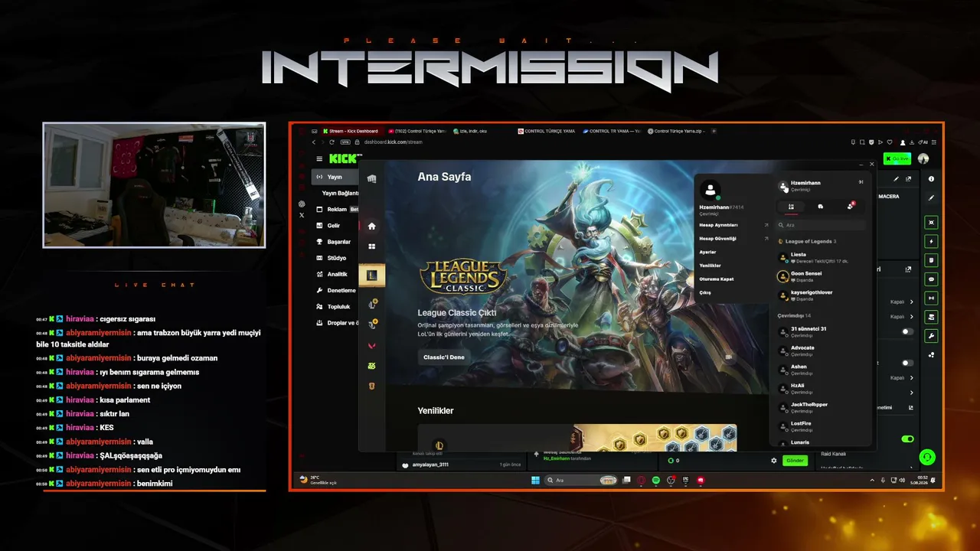Collapse the Çevrimdışı offline friends group
Screen dimensions: 980x551
794,315
